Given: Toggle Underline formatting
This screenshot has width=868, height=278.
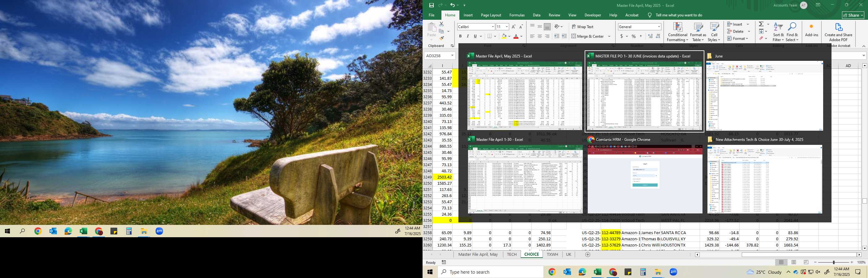Looking at the screenshot, I should 475,36.
